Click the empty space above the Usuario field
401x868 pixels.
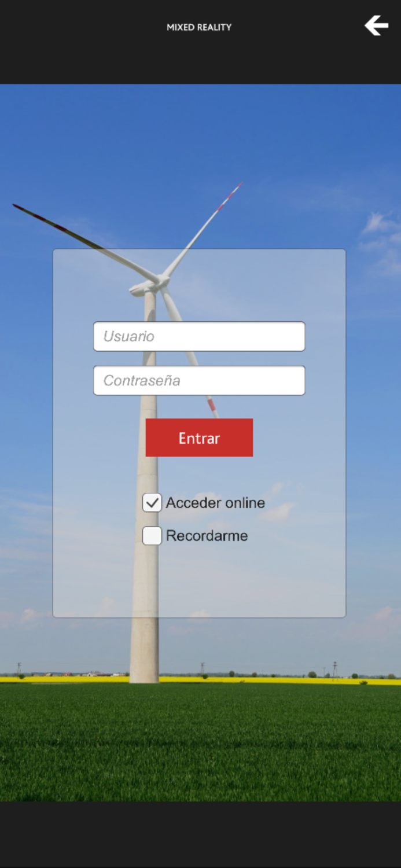point(199,285)
